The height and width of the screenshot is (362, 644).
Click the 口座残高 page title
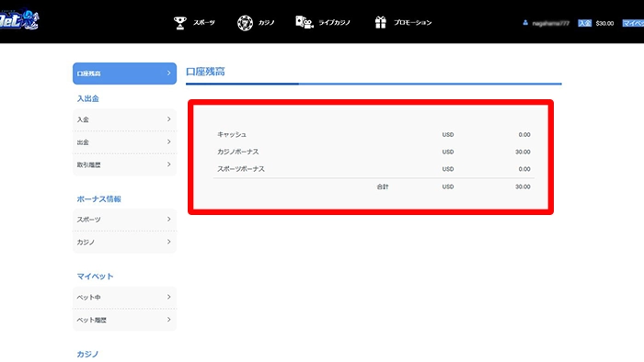(x=205, y=72)
